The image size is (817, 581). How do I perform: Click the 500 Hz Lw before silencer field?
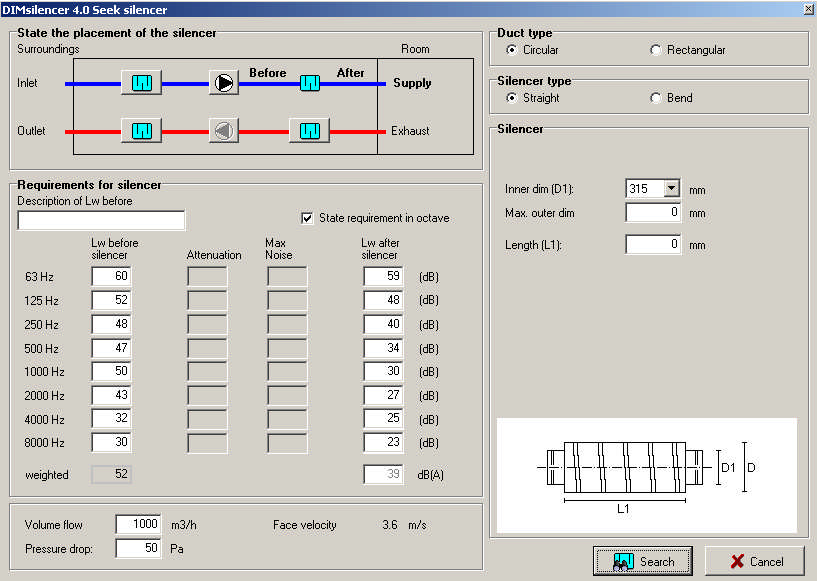tap(112, 348)
